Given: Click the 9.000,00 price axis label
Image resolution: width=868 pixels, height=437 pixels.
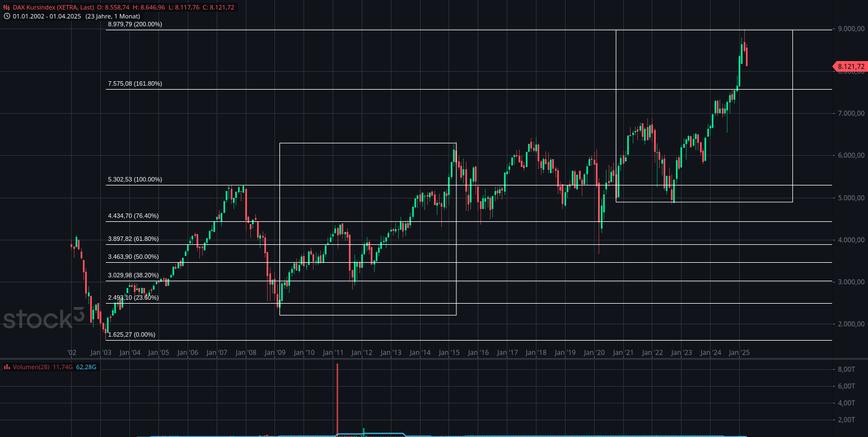Looking at the screenshot, I should tap(852, 29).
